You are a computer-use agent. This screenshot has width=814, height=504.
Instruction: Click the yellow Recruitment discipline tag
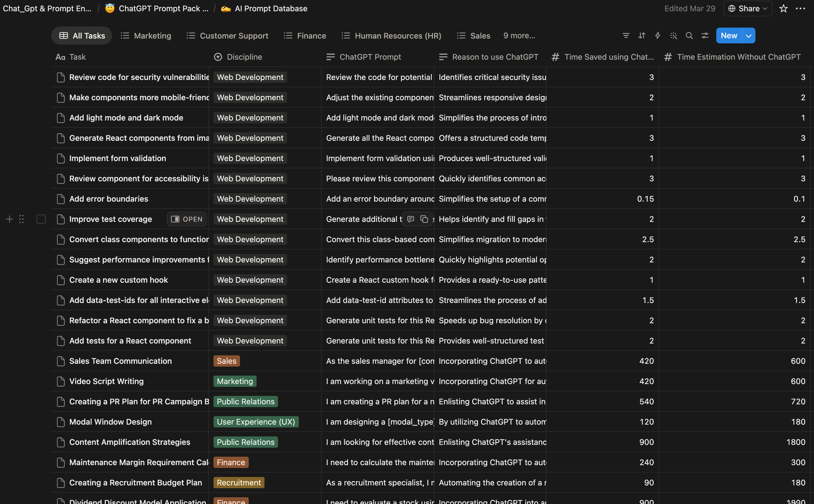pyautogui.click(x=239, y=483)
